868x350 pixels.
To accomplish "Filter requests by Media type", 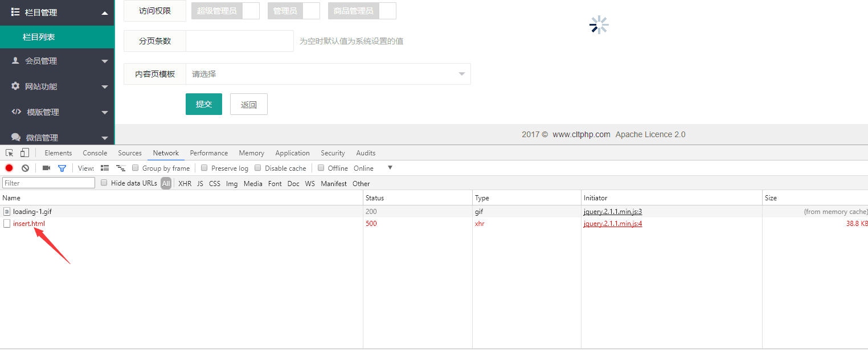I will [253, 183].
